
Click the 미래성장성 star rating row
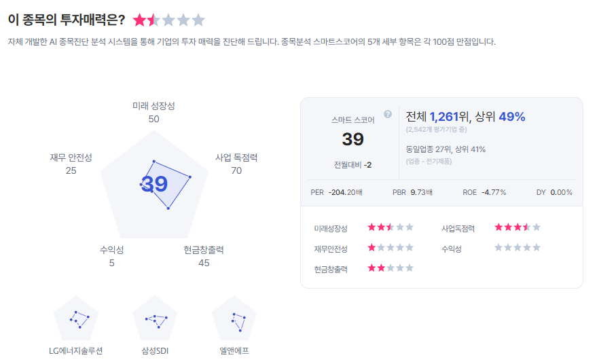point(391,227)
